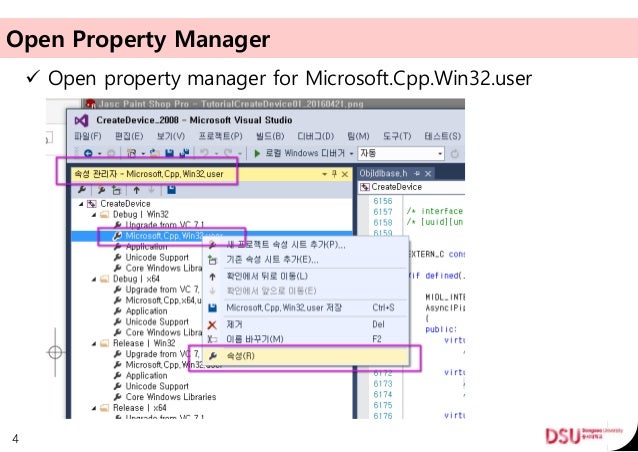Click 로컬 Windows 디버거 start button
This screenshot has height=452, width=638.
click(x=299, y=153)
